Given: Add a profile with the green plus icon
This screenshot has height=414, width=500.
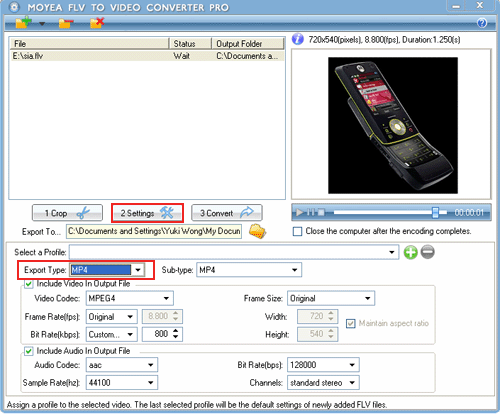Looking at the screenshot, I should 411,252.
